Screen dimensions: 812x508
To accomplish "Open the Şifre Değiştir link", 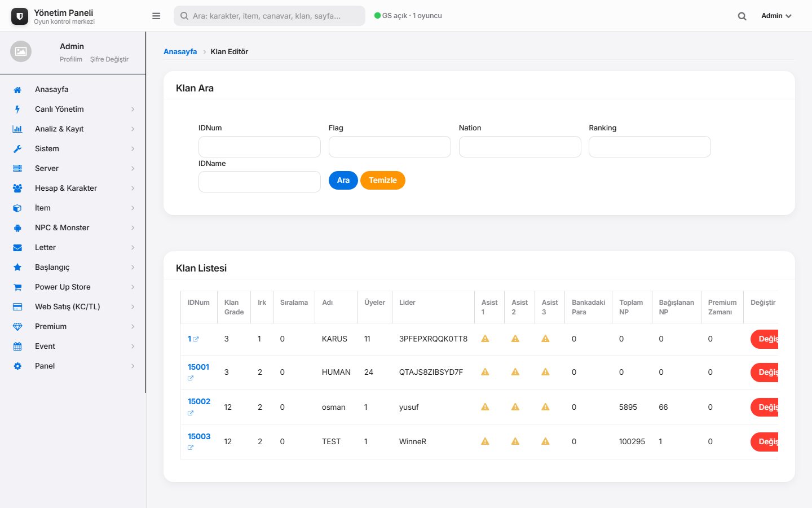I will [109, 59].
